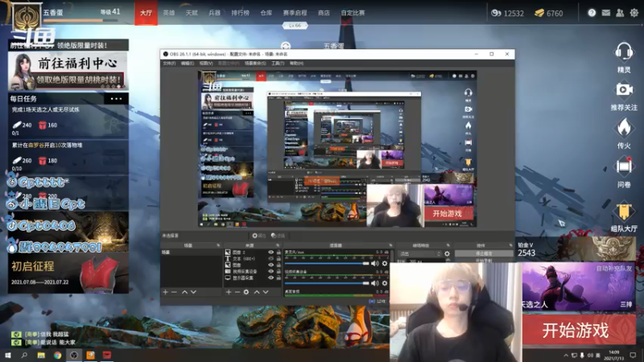644x362 pixels.
Task: Hide the 图像 2 source
Action: pyautogui.click(x=270, y=253)
